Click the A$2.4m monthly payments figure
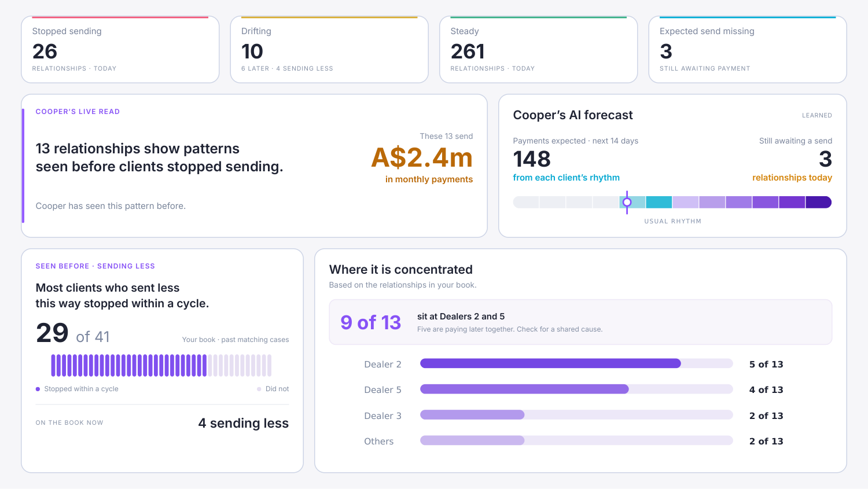The height and width of the screenshot is (489, 868). click(x=422, y=157)
